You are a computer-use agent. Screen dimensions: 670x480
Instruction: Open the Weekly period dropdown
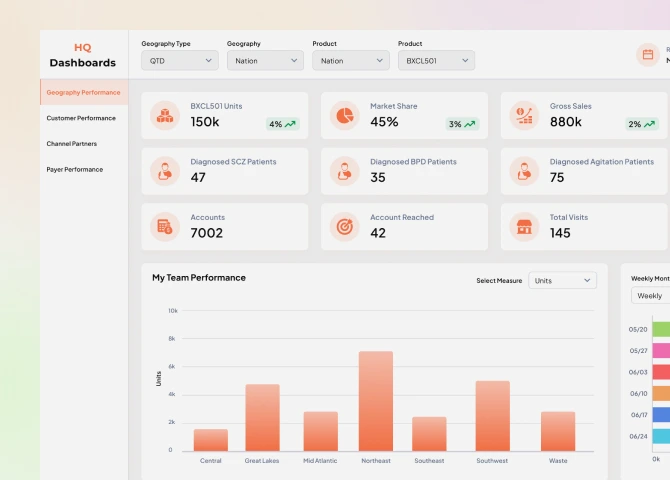click(x=651, y=296)
